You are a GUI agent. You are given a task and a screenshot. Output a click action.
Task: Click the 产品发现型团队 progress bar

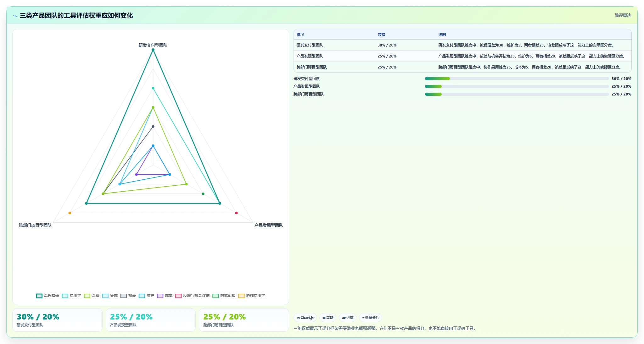[517, 86]
